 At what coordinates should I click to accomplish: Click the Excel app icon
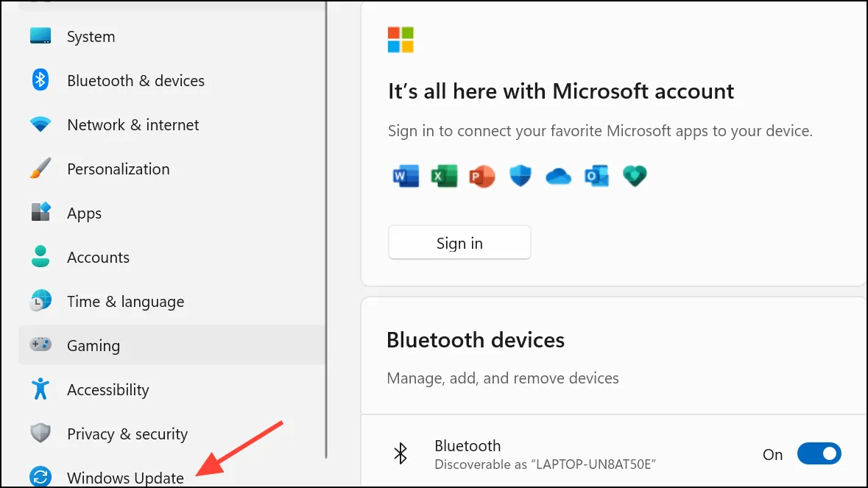445,176
